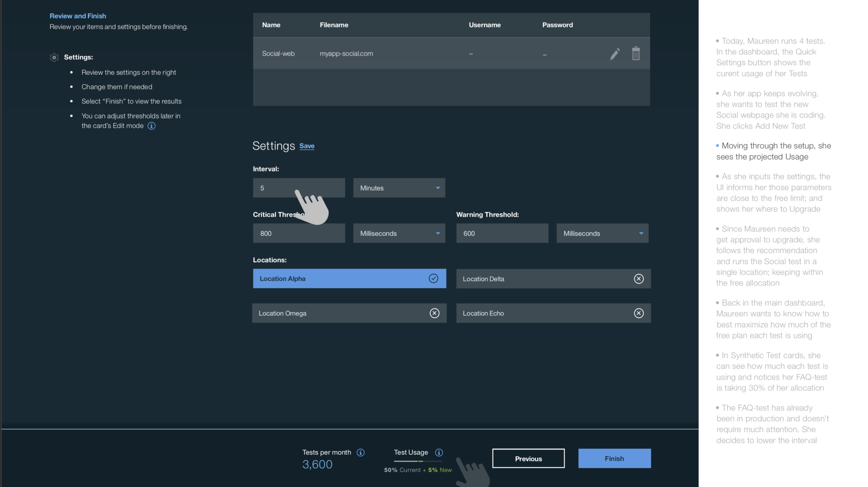
Task: Expand Warning Threshold Milliseconds dropdown
Action: tap(602, 233)
